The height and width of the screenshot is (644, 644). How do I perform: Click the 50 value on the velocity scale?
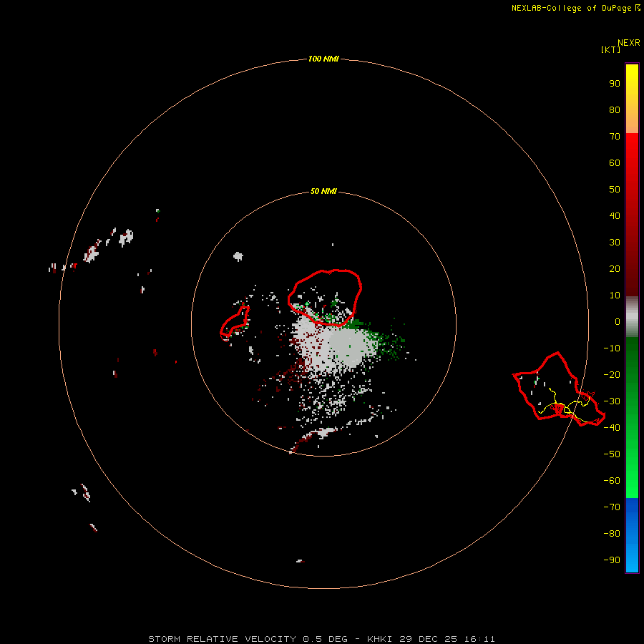pyautogui.click(x=615, y=190)
